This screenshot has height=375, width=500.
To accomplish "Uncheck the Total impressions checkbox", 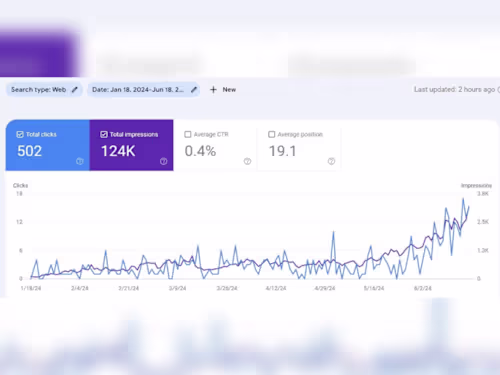I will [104, 134].
